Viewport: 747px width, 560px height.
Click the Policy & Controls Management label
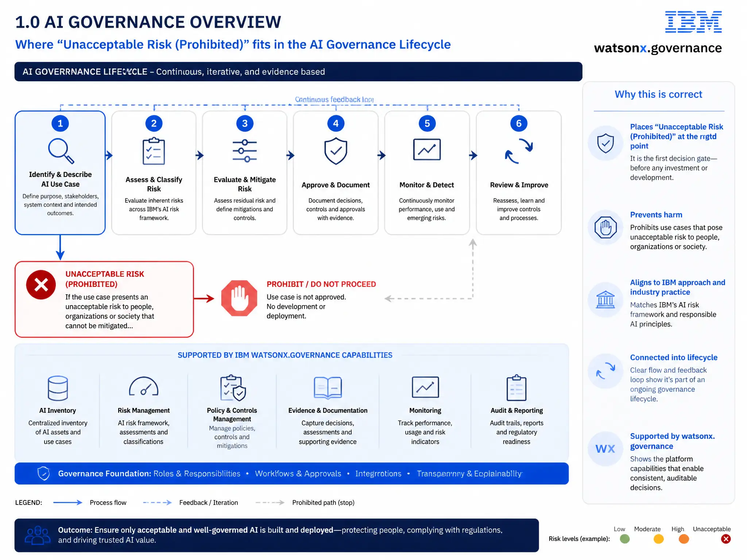coord(232,415)
